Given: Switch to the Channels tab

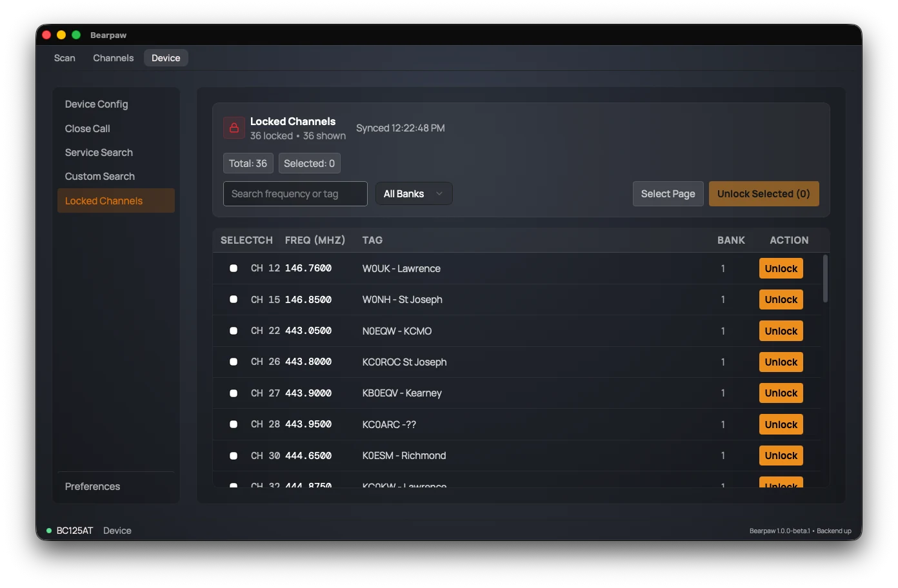Looking at the screenshot, I should 114,58.
